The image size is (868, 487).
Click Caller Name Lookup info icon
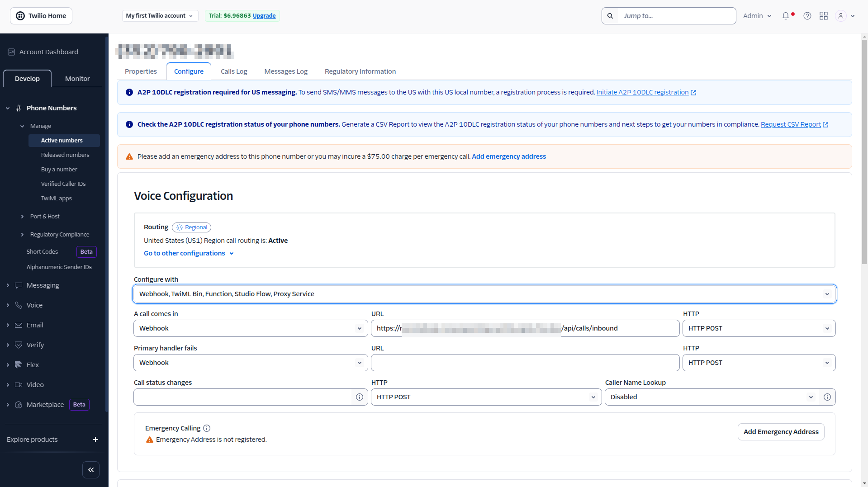[x=827, y=397]
